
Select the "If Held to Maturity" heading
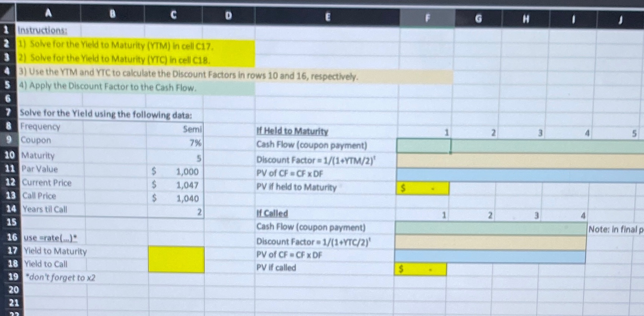tap(292, 131)
